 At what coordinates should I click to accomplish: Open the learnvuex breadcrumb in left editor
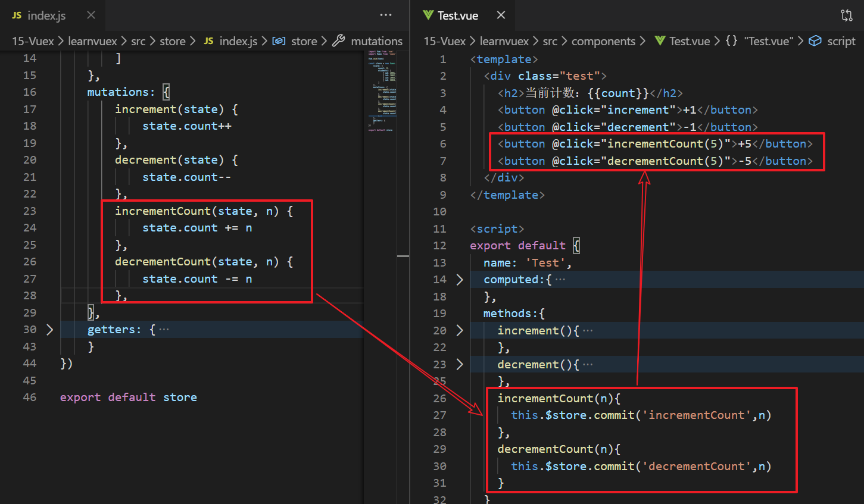[92, 41]
